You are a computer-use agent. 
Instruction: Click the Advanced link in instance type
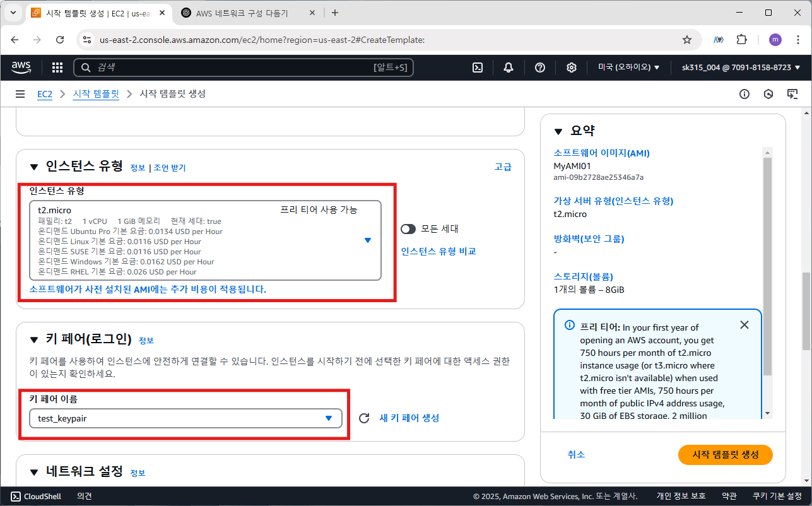[x=503, y=167]
